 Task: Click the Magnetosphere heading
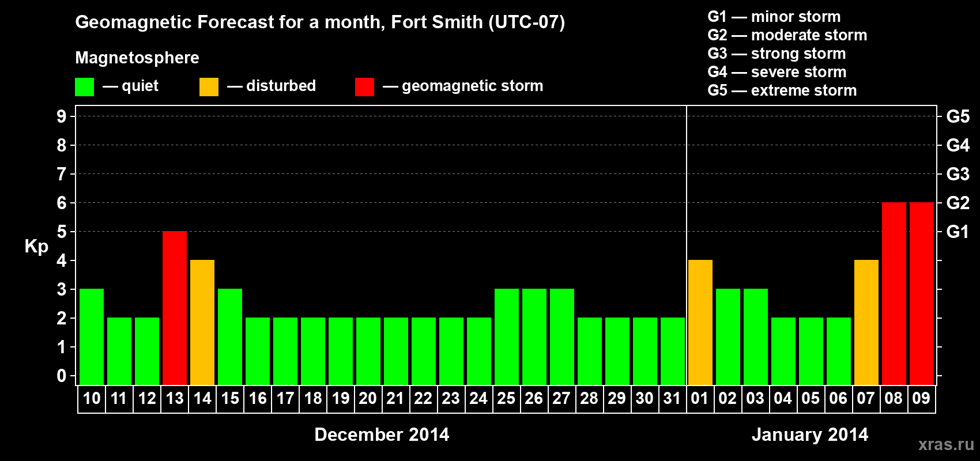(137, 58)
